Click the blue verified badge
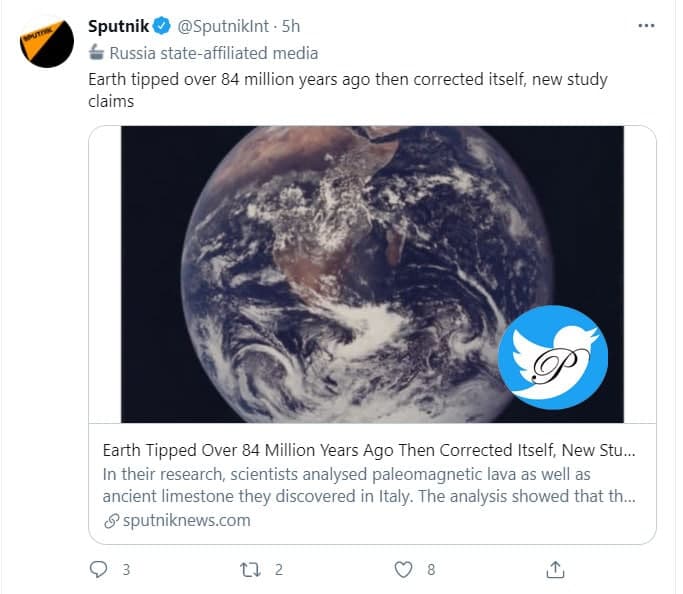This screenshot has width=683, height=594. [x=162, y=26]
